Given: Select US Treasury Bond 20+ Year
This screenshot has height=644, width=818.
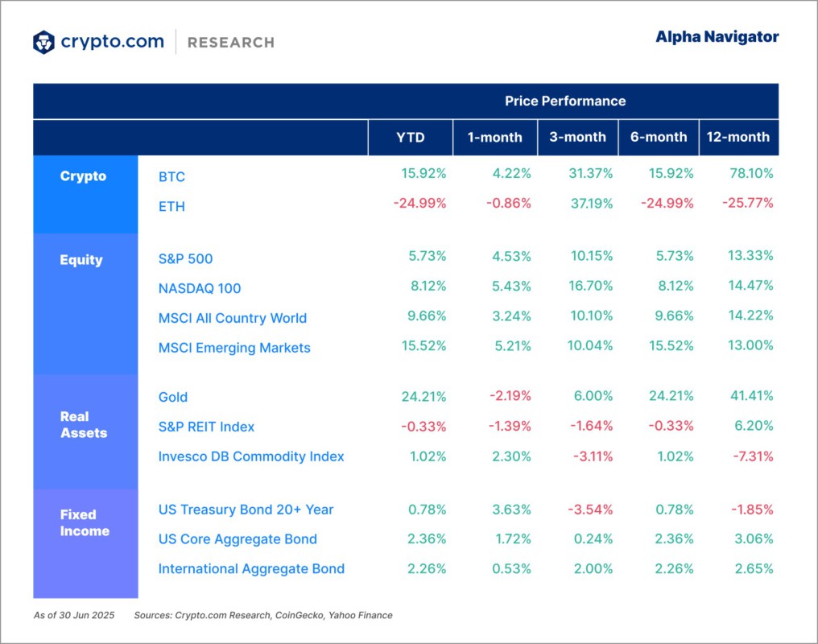Looking at the screenshot, I should pos(246,510).
